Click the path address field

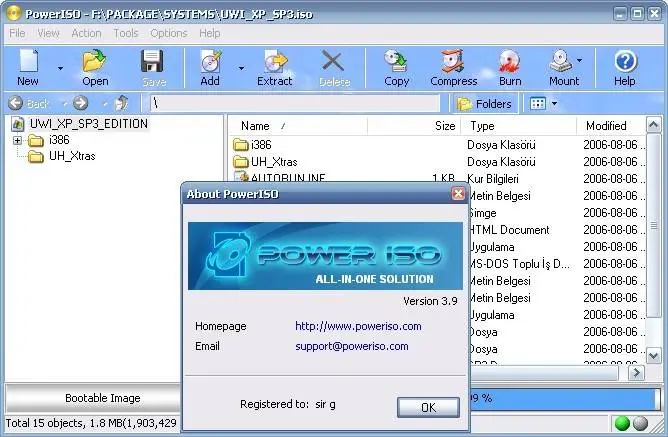pos(294,104)
